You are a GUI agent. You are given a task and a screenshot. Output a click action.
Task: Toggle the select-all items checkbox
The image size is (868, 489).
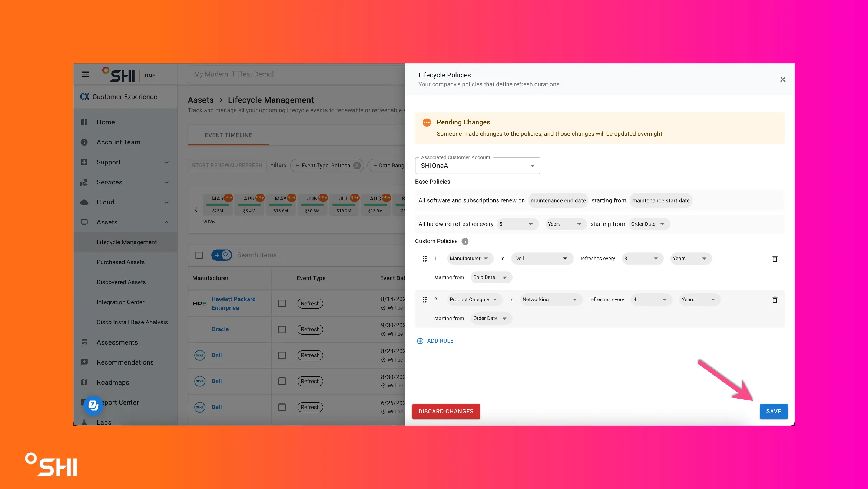pyautogui.click(x=199, y=255)
